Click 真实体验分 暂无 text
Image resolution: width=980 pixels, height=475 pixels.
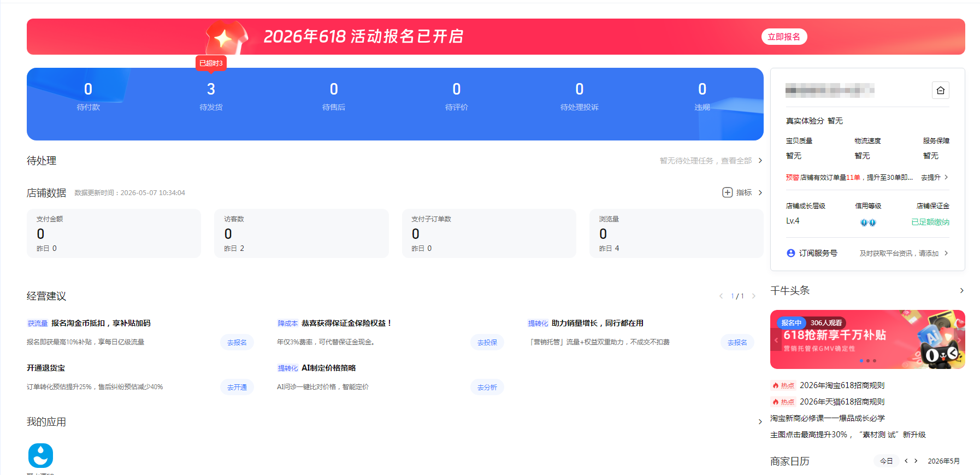[x=814, y=121]
